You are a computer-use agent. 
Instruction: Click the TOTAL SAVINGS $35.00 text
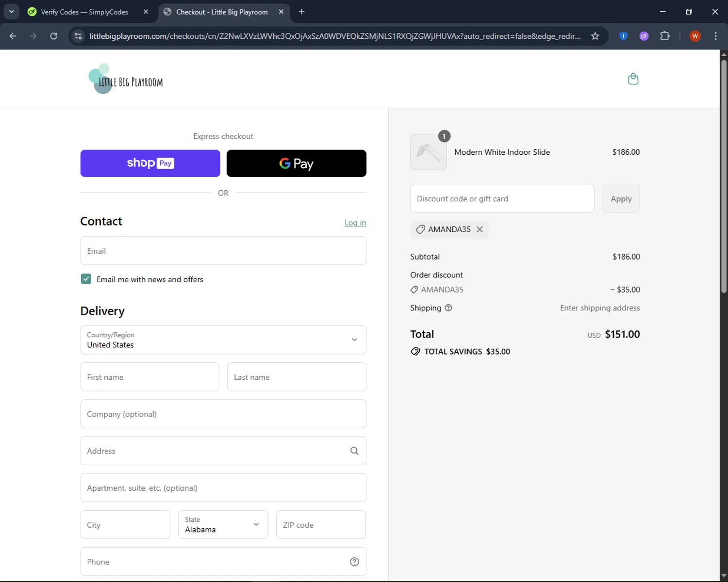(x=467, y=352)
